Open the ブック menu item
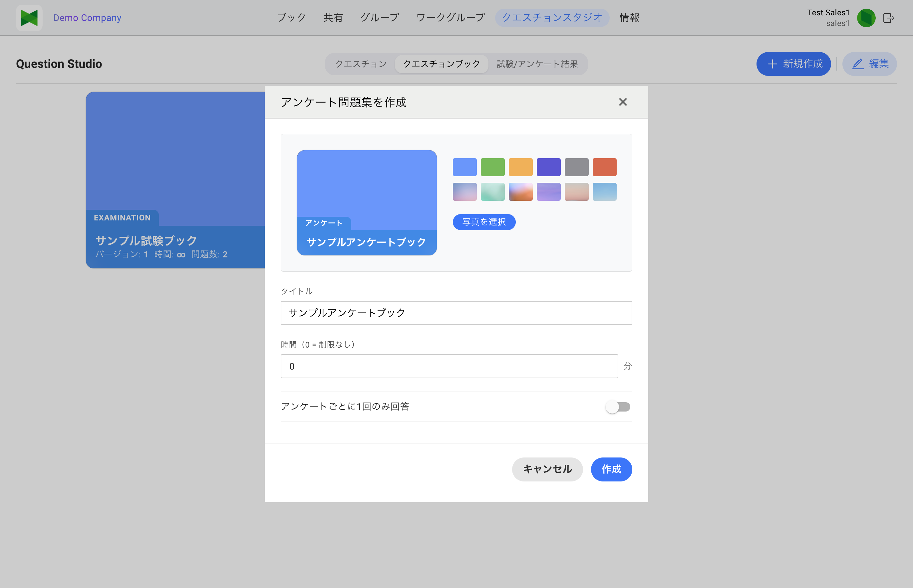913x588 pixels. tap(291, 18)
